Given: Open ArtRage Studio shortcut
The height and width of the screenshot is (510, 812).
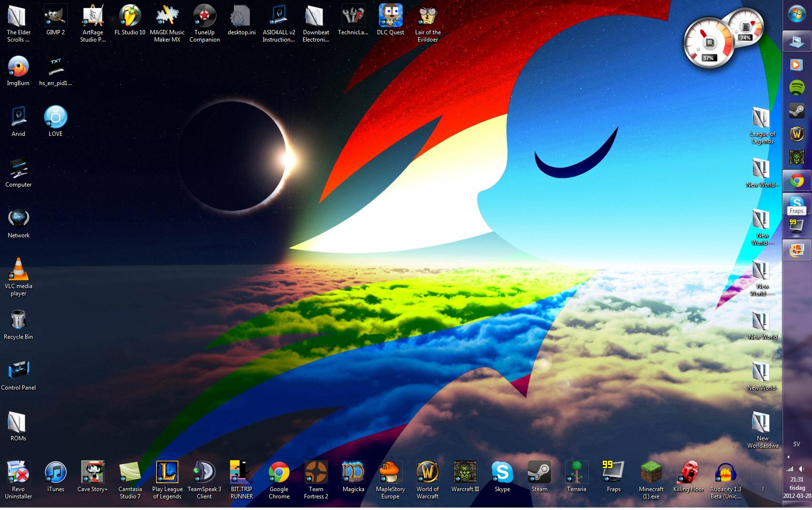Looking at the screenshot, I should click(x=93, y=23).
